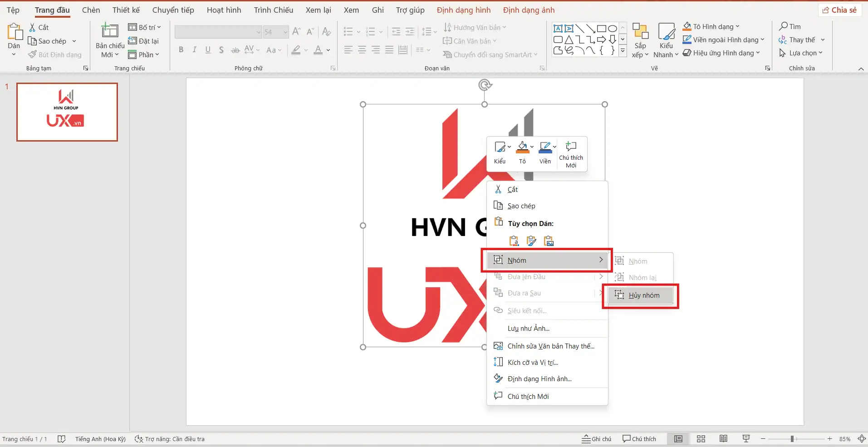This screenshot has width=868, height=447.
Task: Click Định dạng Hình ảnh in context menu
Action: [x=539, y=379]
